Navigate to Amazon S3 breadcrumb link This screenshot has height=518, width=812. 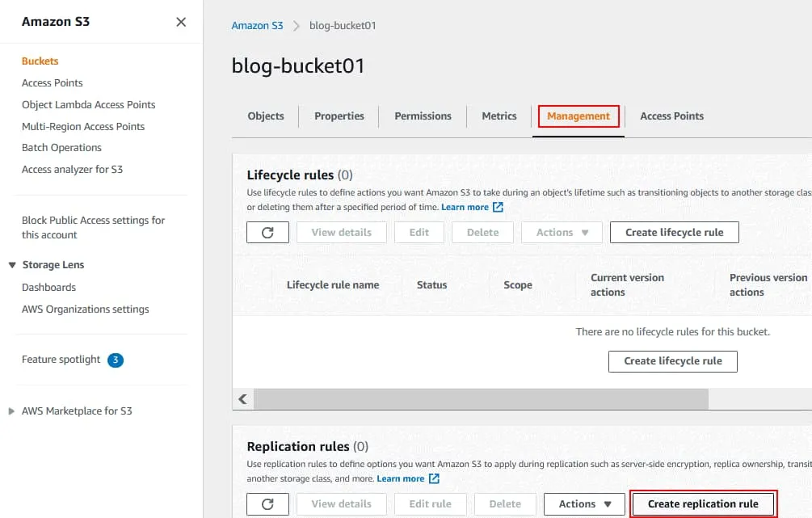tap(257, 26)
